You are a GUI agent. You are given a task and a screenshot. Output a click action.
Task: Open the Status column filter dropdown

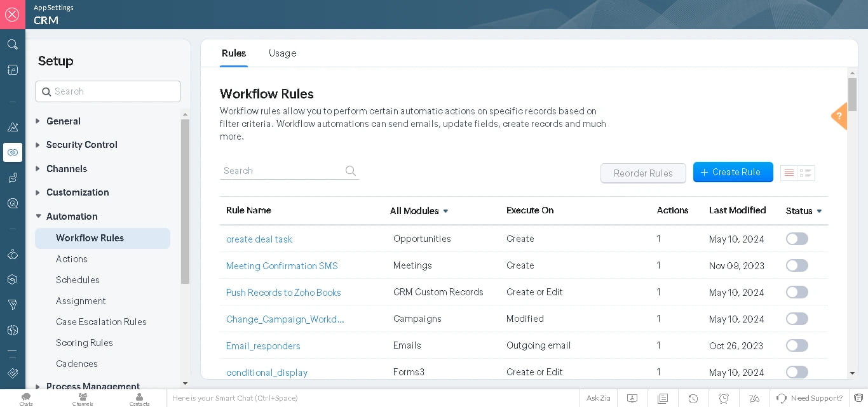click(x=804, y=211)
